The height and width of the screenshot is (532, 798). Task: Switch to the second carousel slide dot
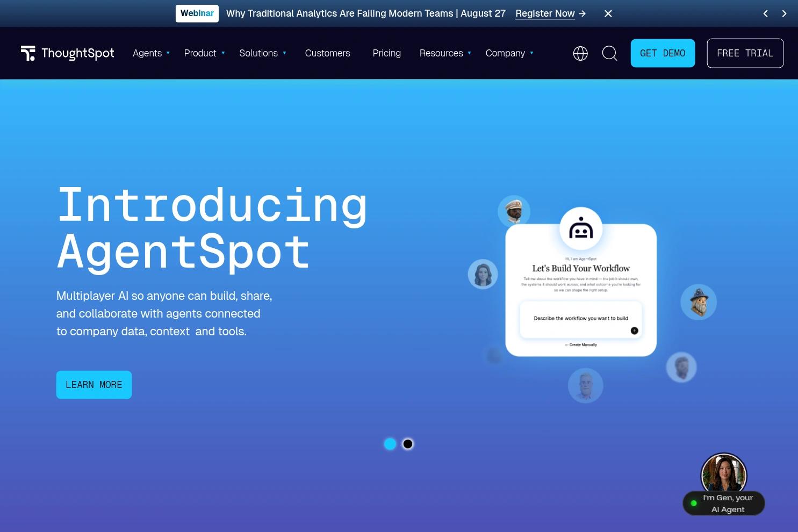tap(408, 444)
